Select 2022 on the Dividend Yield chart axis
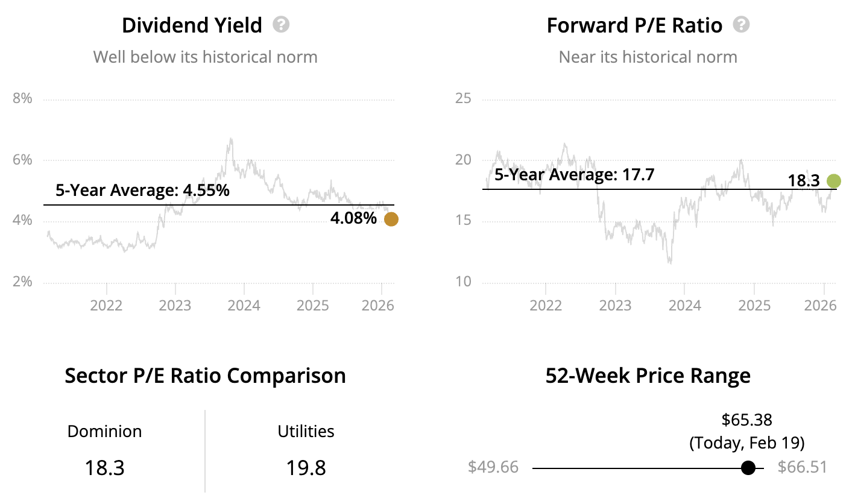The image size is (855, 504). point(106,304)
